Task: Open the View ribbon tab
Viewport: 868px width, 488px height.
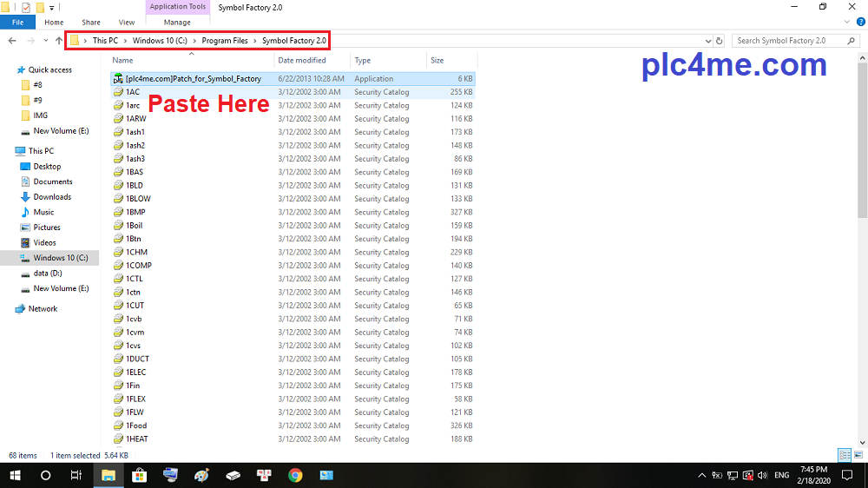Action: [126, 22]
